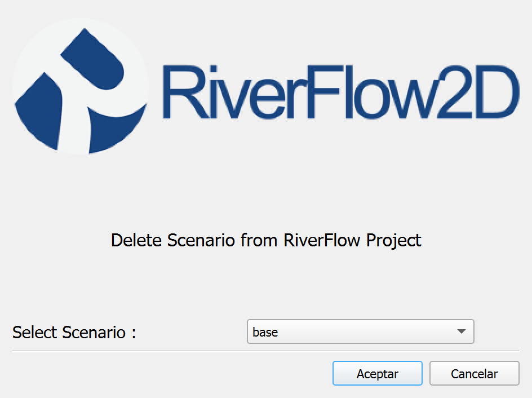Click the horizontal separator line above the buttons
This screenshot has width=532, height=398.
[x=265, y=351]
